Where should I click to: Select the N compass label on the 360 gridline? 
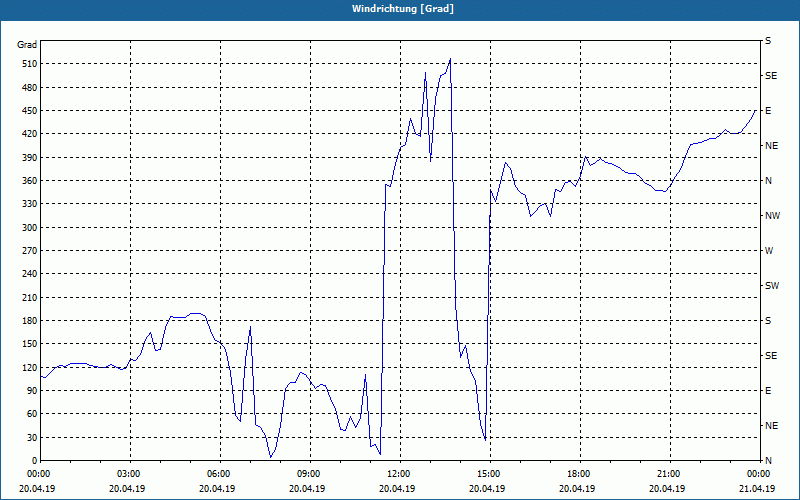768,181
